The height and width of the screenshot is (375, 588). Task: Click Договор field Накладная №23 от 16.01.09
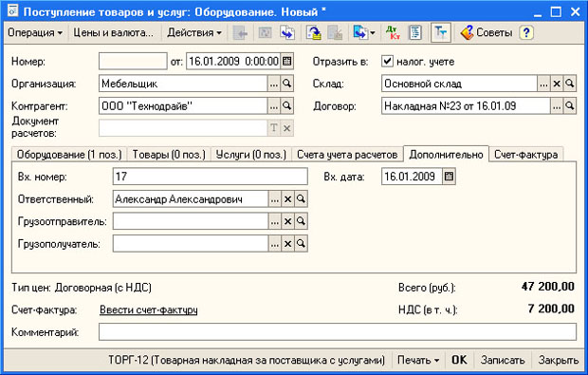[x=466, y=106]
